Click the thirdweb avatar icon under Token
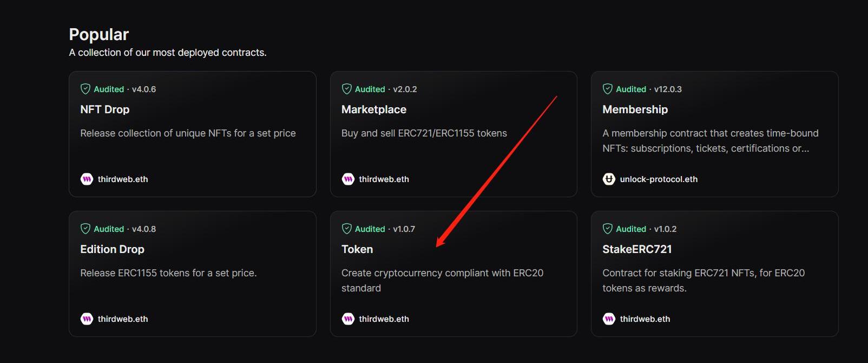This screenshot has height=363, width=868. click(348, 319)
